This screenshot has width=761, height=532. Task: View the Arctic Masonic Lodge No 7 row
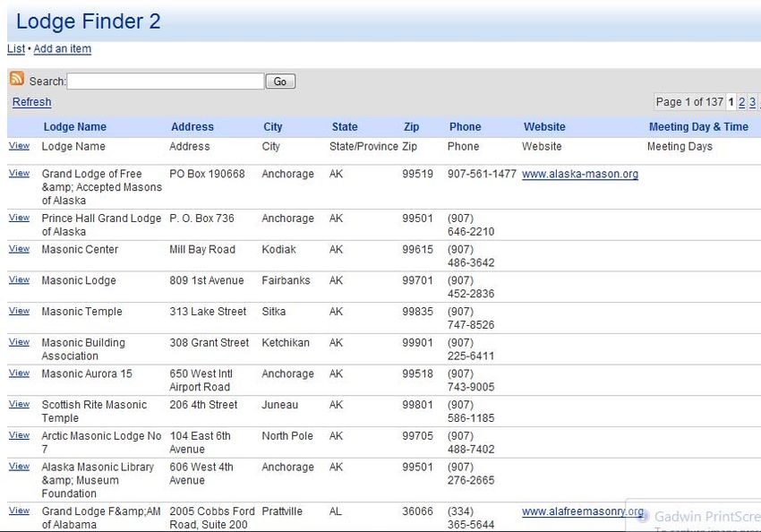(19, 435)
